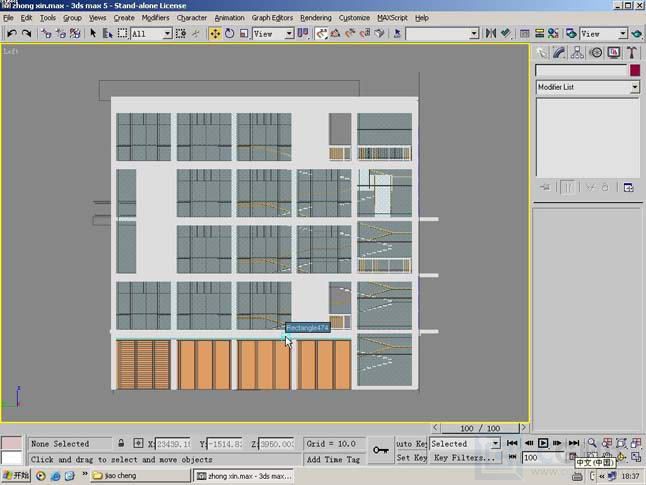Click the Go to End button

[x=574, y=443]
